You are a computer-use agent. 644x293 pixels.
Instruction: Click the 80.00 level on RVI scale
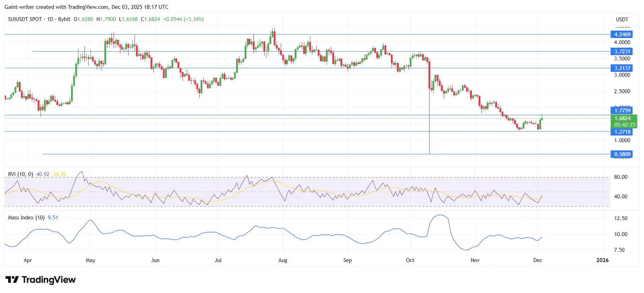621,177
